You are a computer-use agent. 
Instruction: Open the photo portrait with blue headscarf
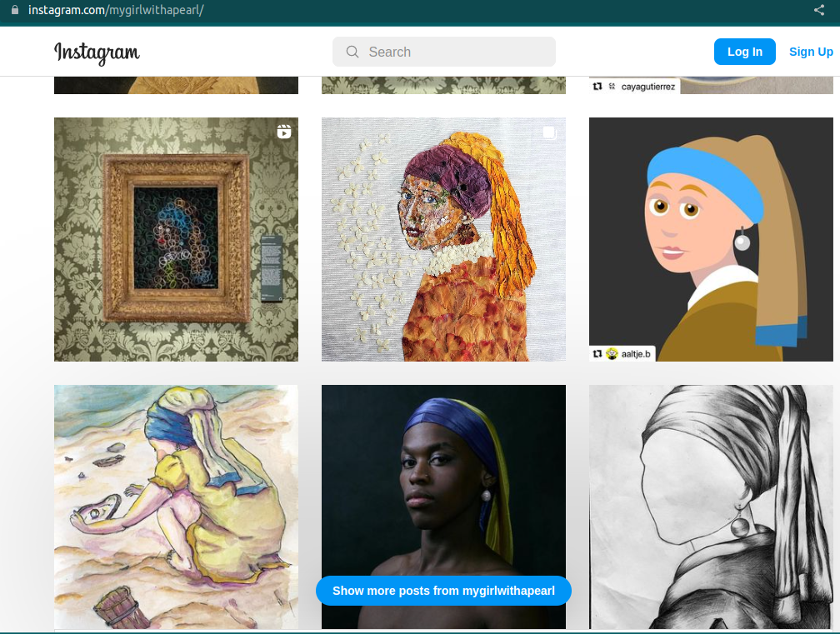(x=443, y=492)
